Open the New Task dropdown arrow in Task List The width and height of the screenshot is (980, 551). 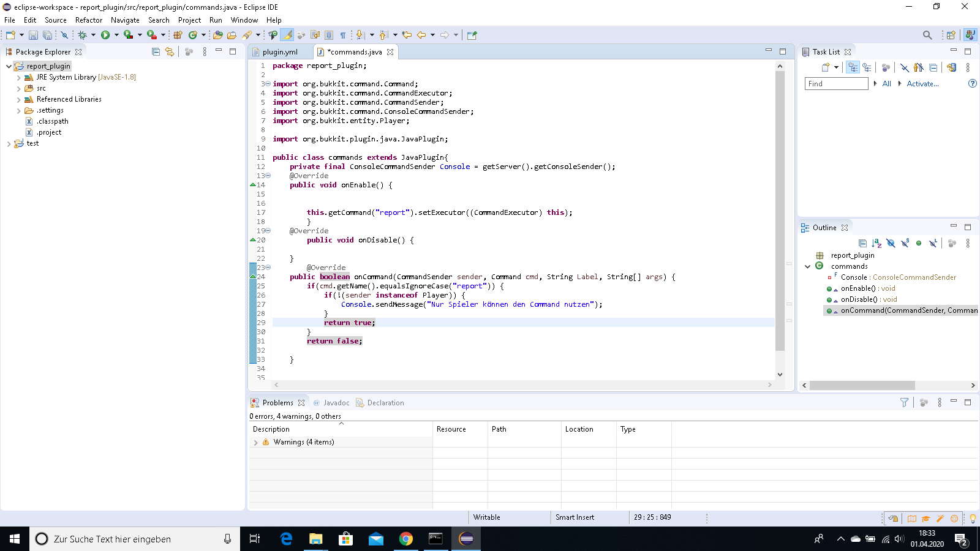tap(836, 67)
